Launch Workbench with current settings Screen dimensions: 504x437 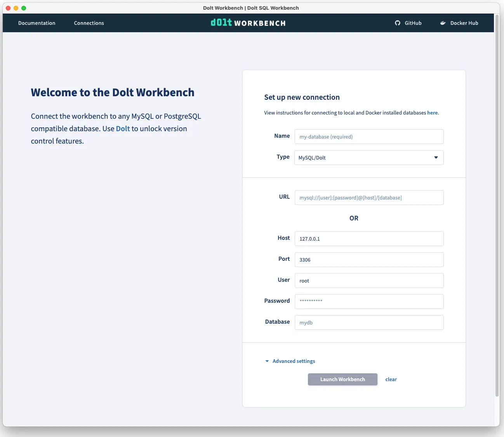point(342,379)
